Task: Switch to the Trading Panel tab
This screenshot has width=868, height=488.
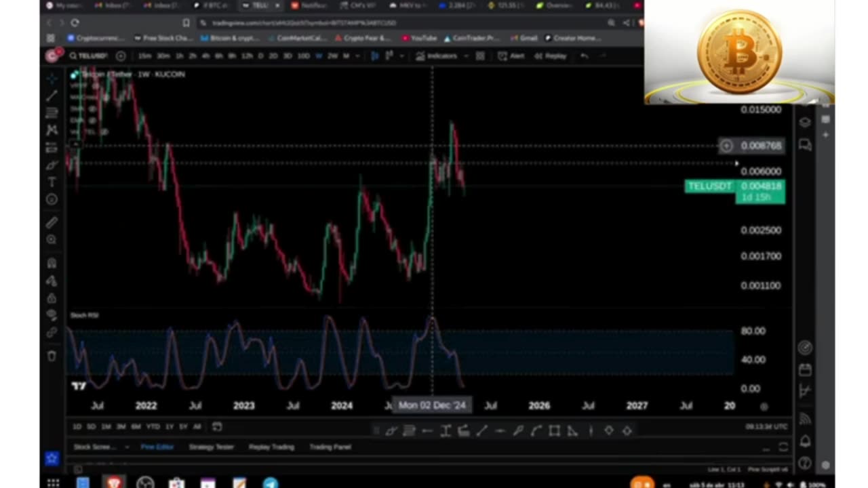Action: [x=330, y=447]
